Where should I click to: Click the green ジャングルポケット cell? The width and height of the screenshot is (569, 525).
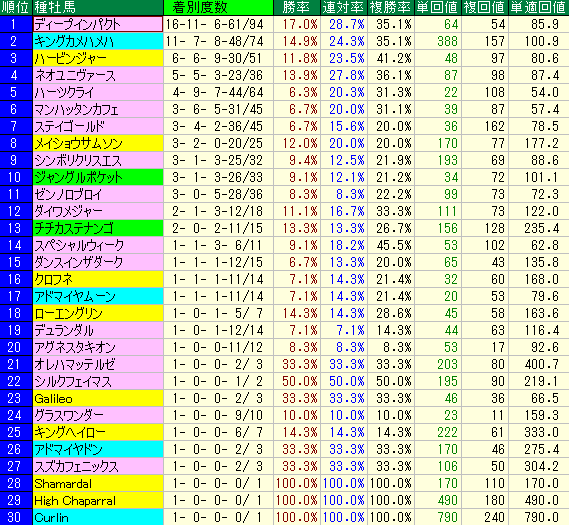pyautogui.click(x=98, y=177)
